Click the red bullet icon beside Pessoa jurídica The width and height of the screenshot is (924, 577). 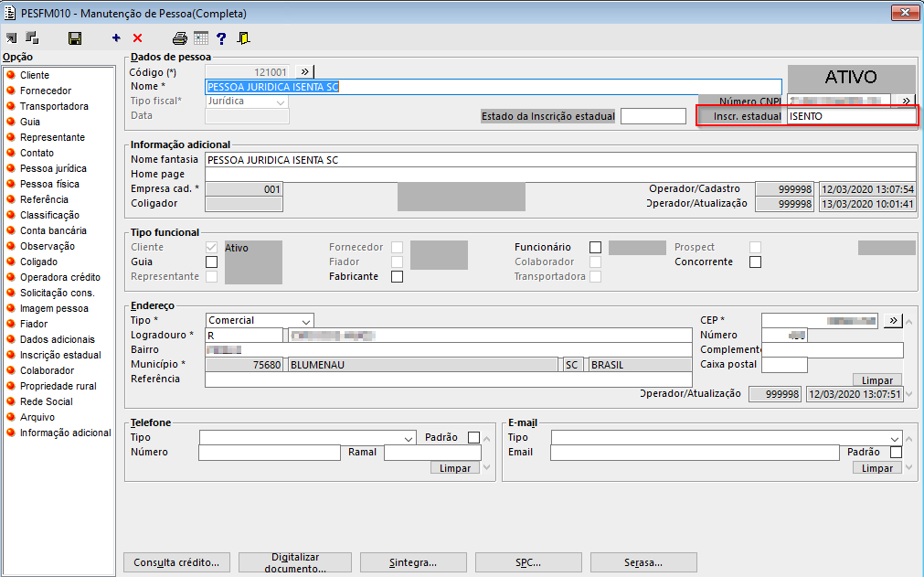[x=11, y=168]
